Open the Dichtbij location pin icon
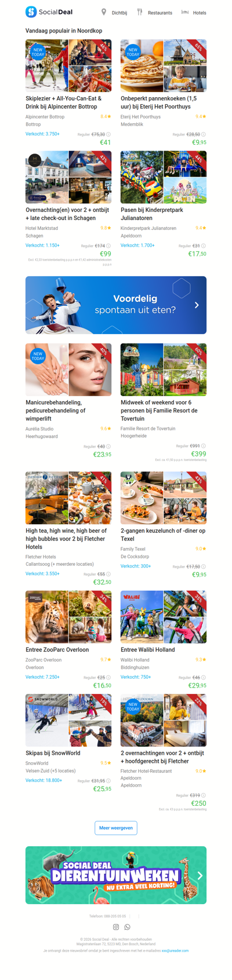 104,12
